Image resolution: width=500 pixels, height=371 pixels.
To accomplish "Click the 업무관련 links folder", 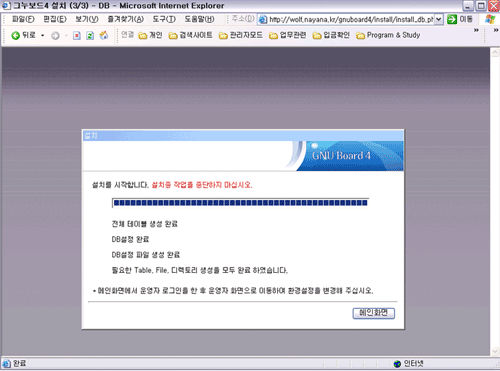I will 287,35.
